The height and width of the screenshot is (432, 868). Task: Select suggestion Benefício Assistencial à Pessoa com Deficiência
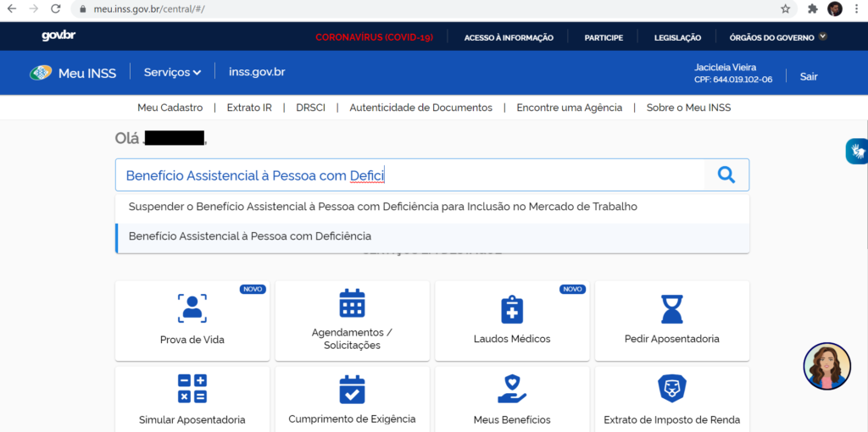[x=432, y=236]
